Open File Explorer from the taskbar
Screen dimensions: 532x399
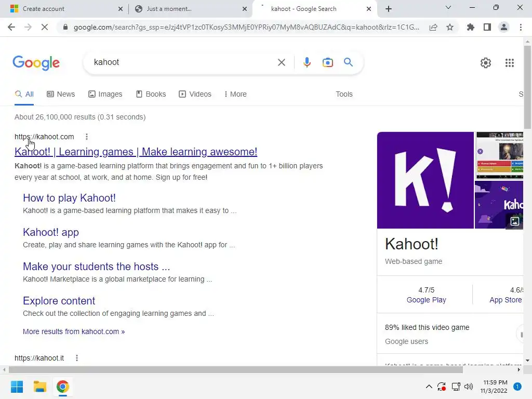[x=39, y=387]
